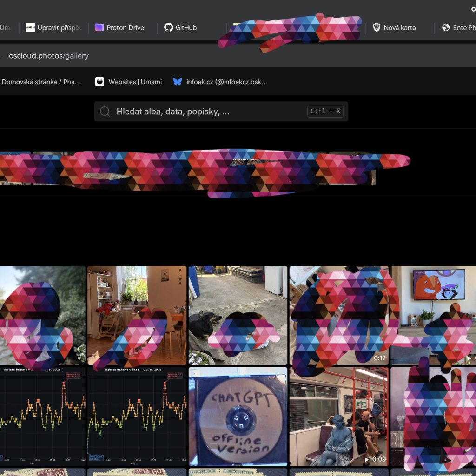The image size is (476, 476).
Task: Open the Domovská stránka bookmark
Action: point(41,82)
